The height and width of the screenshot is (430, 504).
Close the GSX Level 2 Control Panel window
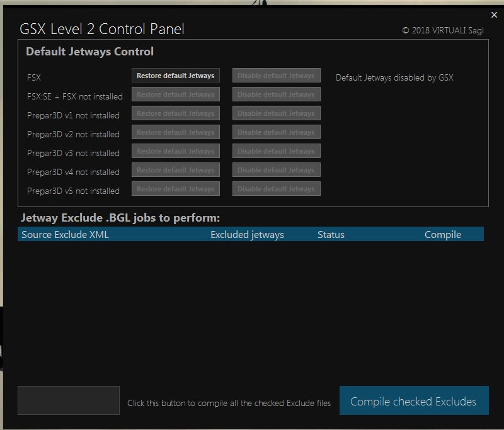pyautogui.click(x=494, y=14)
